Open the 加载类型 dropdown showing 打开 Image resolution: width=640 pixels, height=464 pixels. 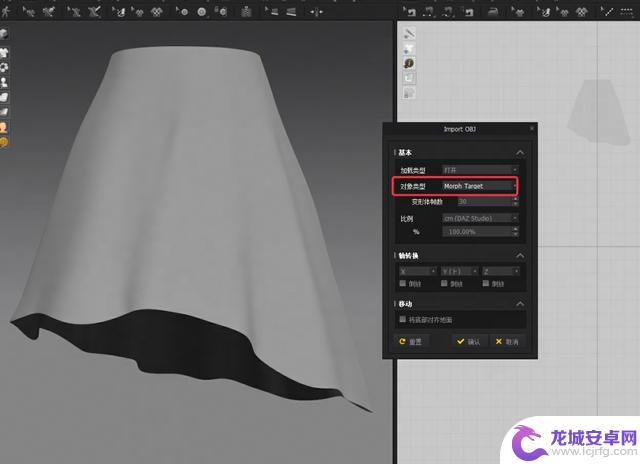click(480, 170)
